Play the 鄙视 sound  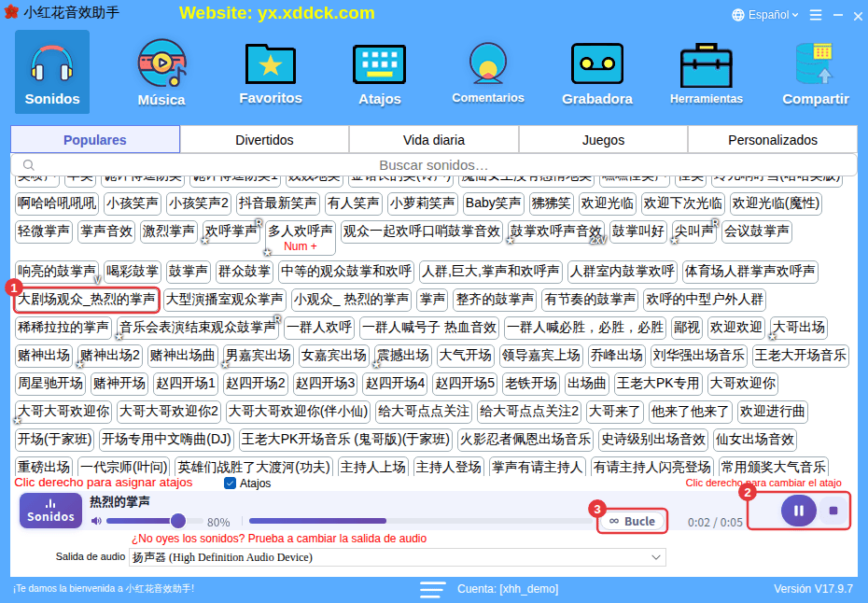686,328
